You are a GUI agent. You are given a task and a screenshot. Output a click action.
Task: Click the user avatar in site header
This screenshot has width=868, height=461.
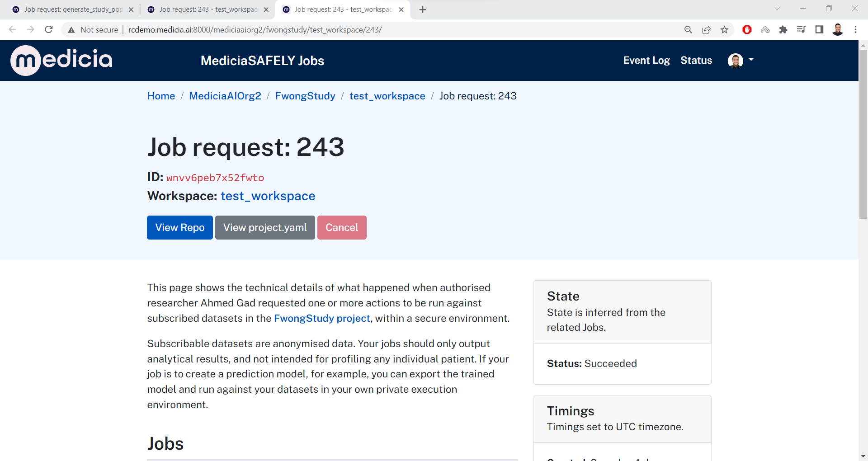point(736,60)
